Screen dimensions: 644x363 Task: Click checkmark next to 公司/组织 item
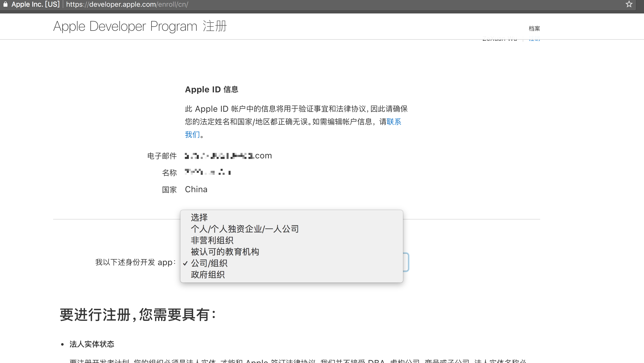click(185, 263)
